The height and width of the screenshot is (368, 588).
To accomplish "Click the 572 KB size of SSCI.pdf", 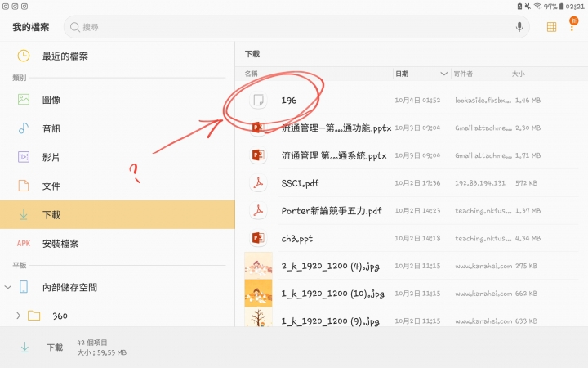I will [x=526, y=183].
